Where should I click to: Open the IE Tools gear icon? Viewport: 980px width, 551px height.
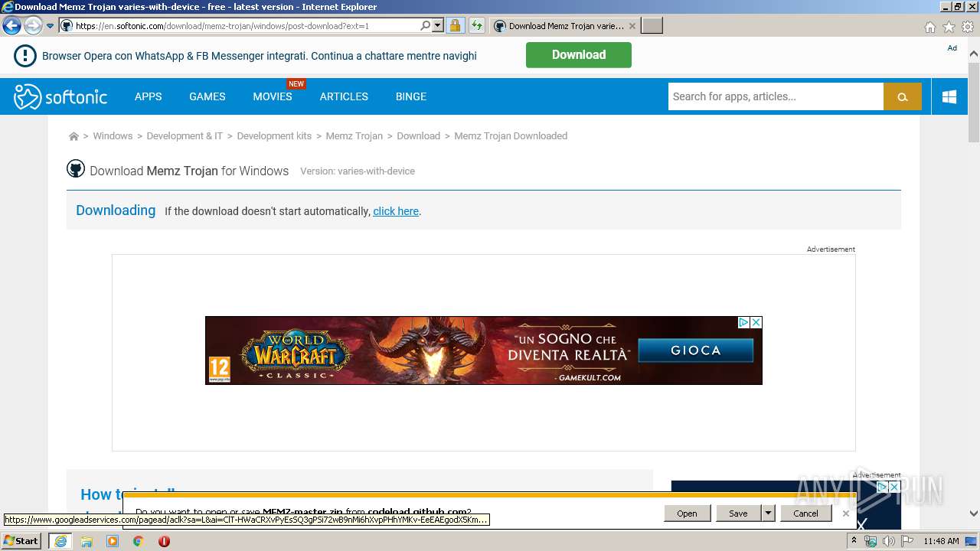tap(968, 27)
